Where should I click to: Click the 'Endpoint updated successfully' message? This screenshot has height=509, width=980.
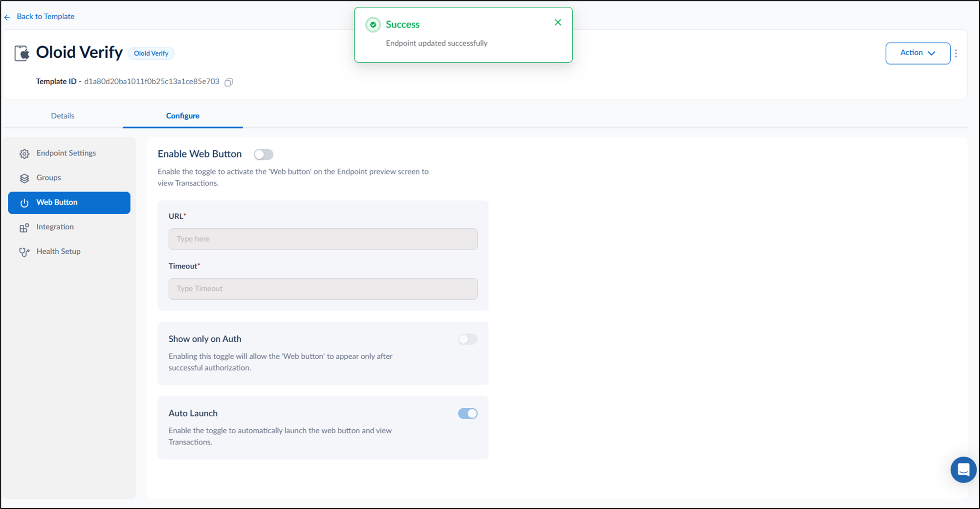[437, 44]
